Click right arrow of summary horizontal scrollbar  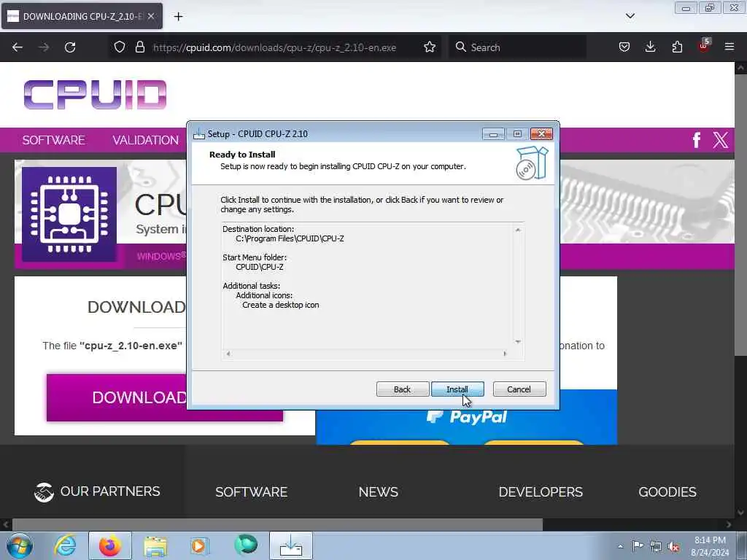coord(505,354)
